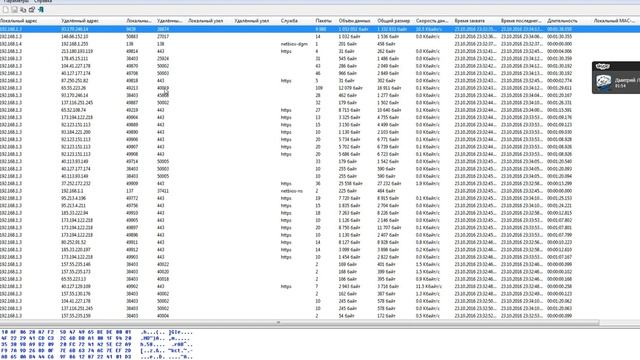This screenshot has width=640, height=360.
Task: Select row with remote address 192.168.1.1
Action: click(x=320, y=191)
